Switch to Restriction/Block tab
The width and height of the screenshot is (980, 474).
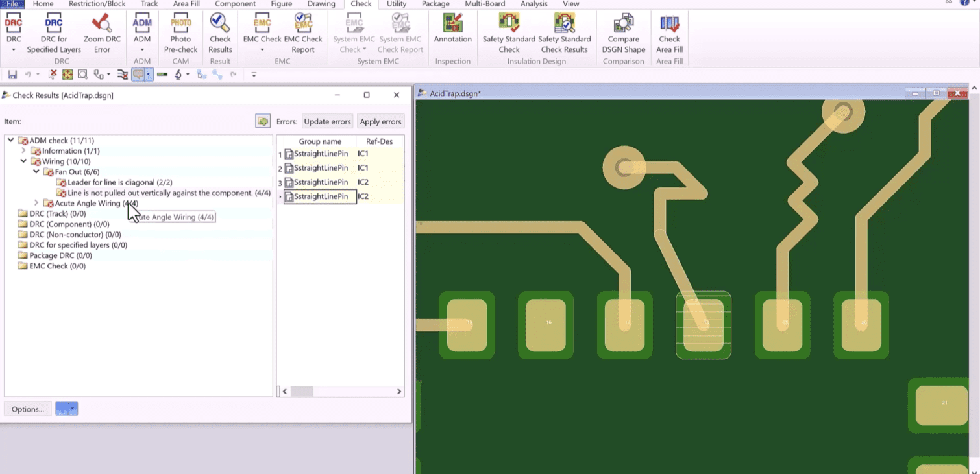(x=97, y=4)
